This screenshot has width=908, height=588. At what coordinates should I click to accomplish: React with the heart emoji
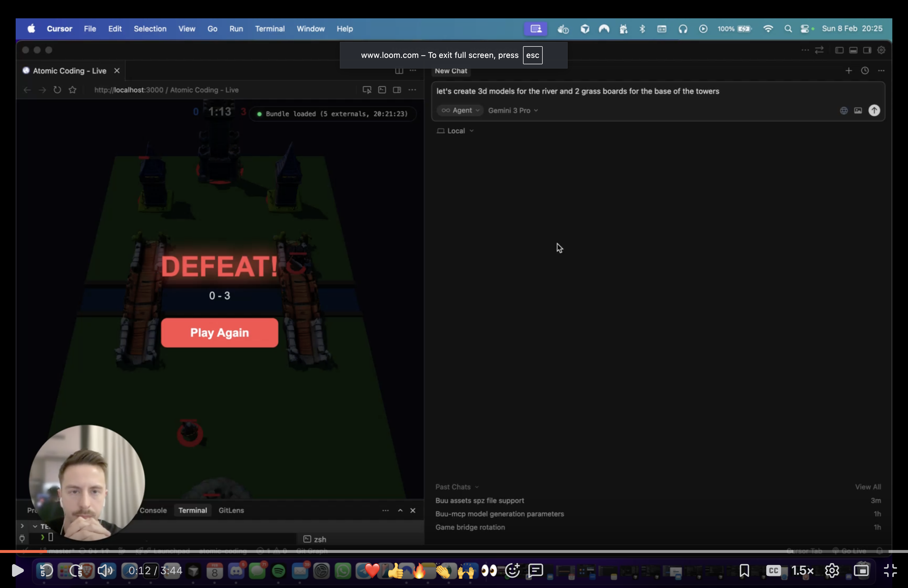tap(372, 570)
